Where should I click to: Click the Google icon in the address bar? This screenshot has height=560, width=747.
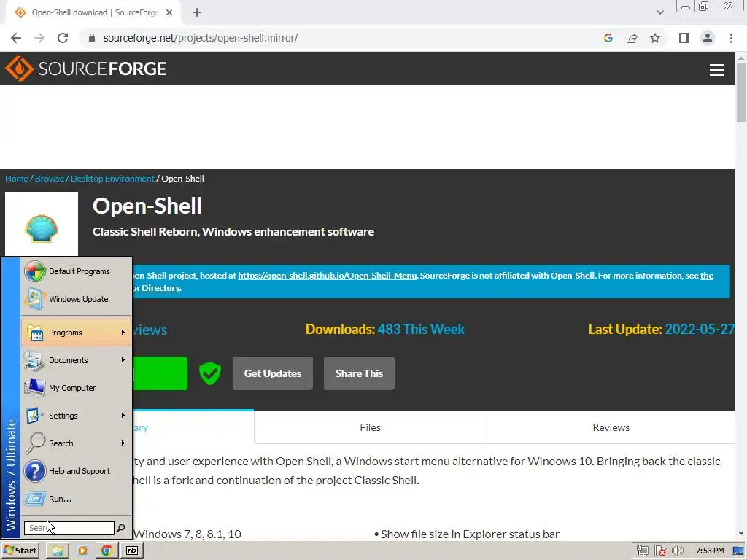[608, 38]
